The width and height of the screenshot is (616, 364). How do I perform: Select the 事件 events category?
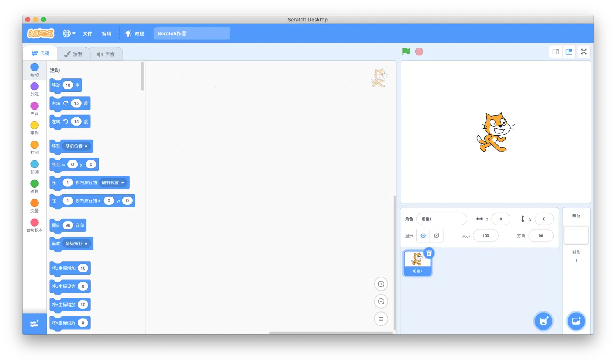click(34, 128)
